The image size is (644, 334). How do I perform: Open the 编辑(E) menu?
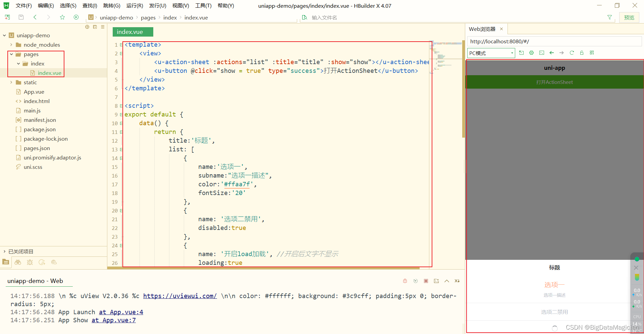pyautogui.click(x=46, y=6)
